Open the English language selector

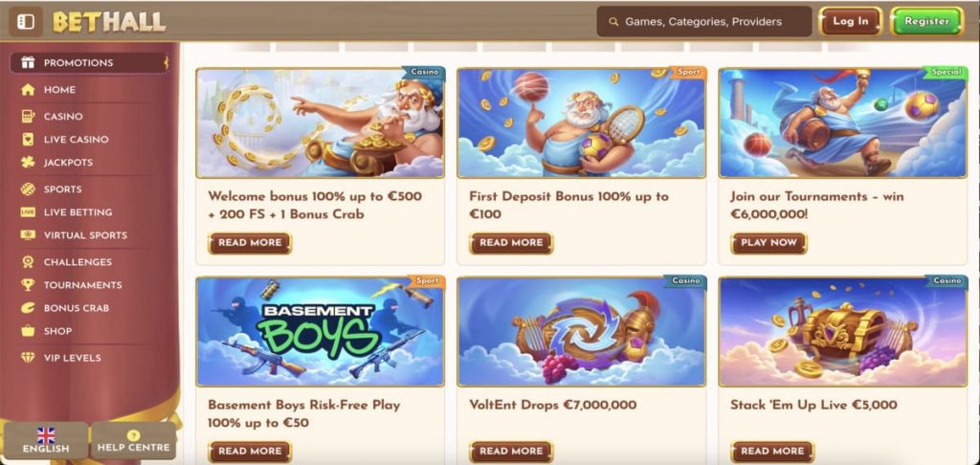pyautogui.click(x=46, y=441)
